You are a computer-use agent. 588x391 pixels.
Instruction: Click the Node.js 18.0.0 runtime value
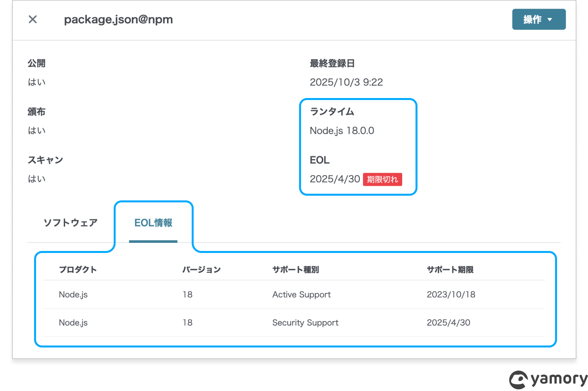pyautogui.click(x=342, y=131)
